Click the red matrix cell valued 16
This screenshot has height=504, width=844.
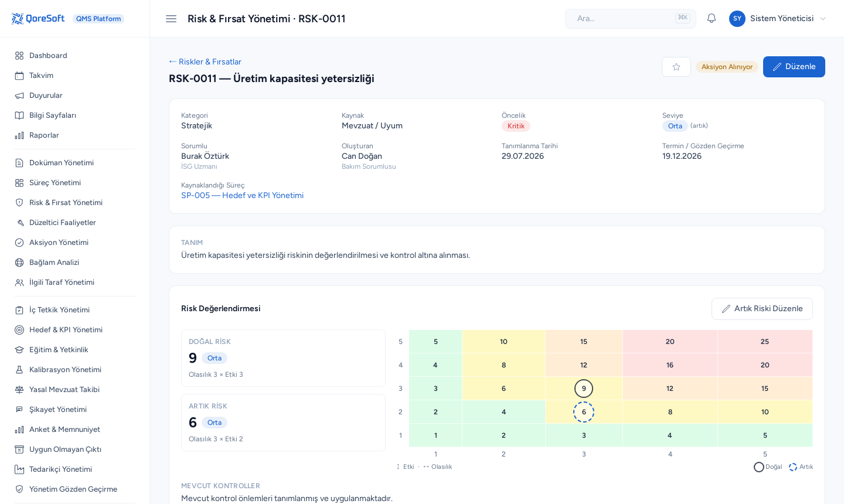coord(670,365)
